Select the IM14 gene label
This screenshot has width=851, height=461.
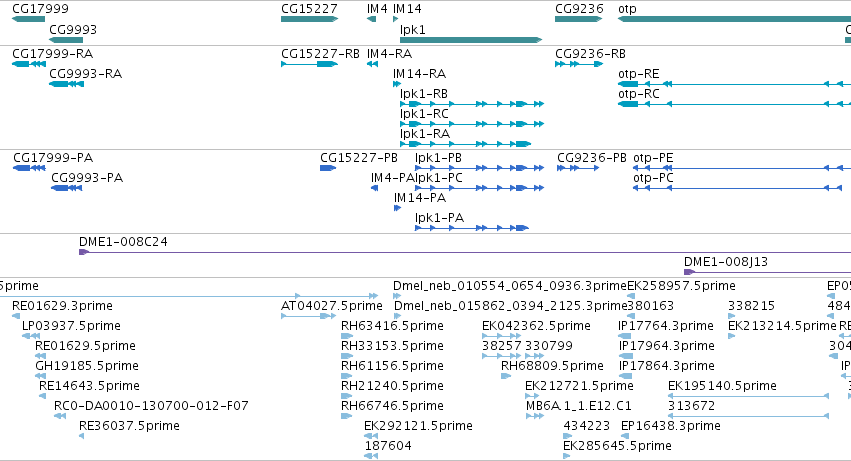click(x=407, y=9)
